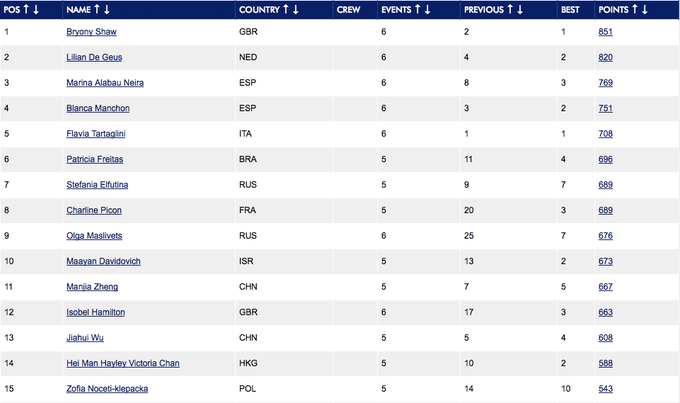
Task: Sort POINTS column descending with down arrow
Action: pos(645,10)
